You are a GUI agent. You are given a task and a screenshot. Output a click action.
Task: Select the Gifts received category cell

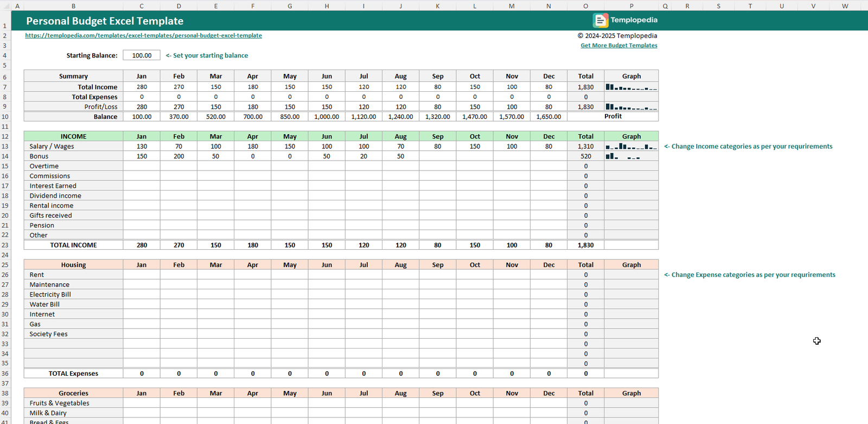pyautogui.click(x=73, y=216)
